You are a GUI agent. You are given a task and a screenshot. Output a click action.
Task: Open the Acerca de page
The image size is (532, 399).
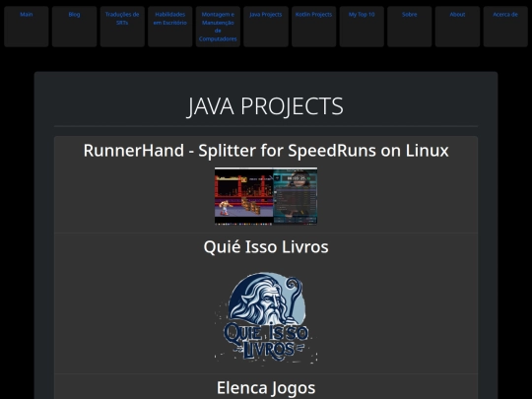pyautogui.click(x=505, y=14)
